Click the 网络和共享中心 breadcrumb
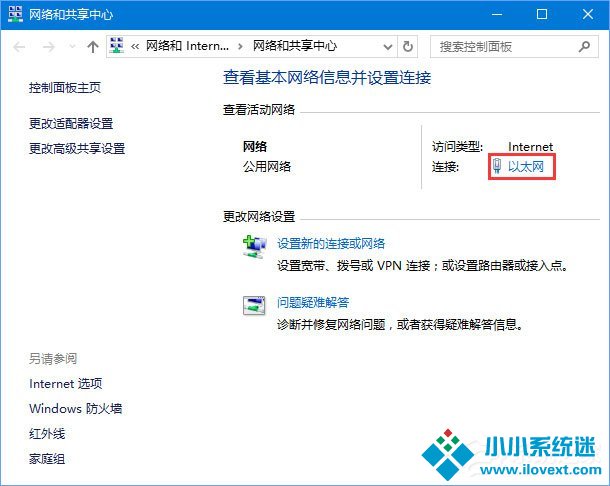Viewport: 610px width, 486px height. click(294, 46)
